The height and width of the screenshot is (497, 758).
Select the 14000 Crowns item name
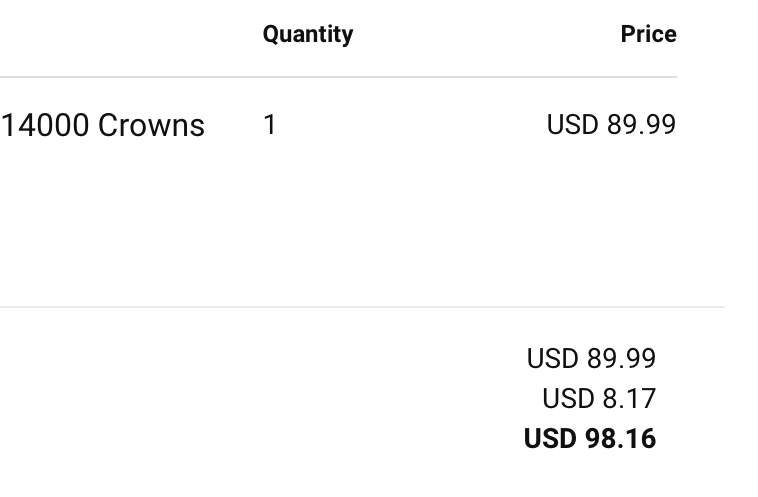pos(103,126)
